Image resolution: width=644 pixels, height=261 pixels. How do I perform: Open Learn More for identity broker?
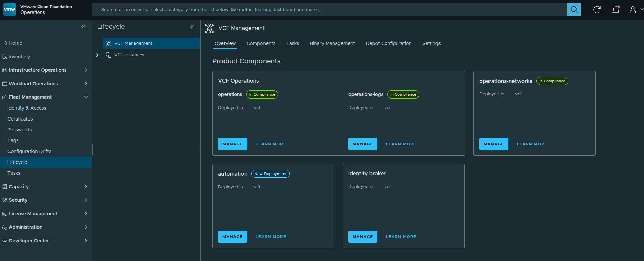click(401, 237)
